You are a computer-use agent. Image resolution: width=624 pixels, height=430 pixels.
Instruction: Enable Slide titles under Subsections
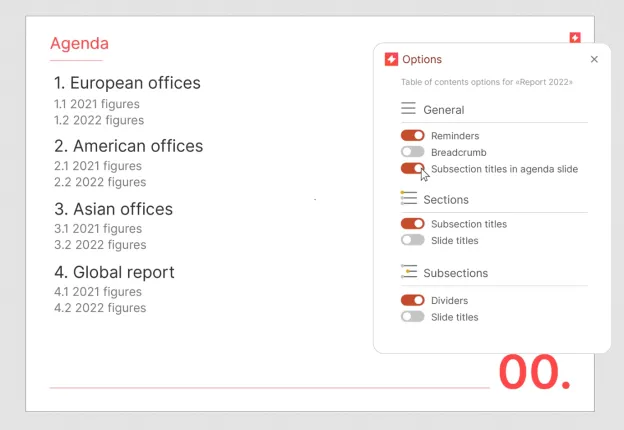pyautogui.click(x=413, y=317)
